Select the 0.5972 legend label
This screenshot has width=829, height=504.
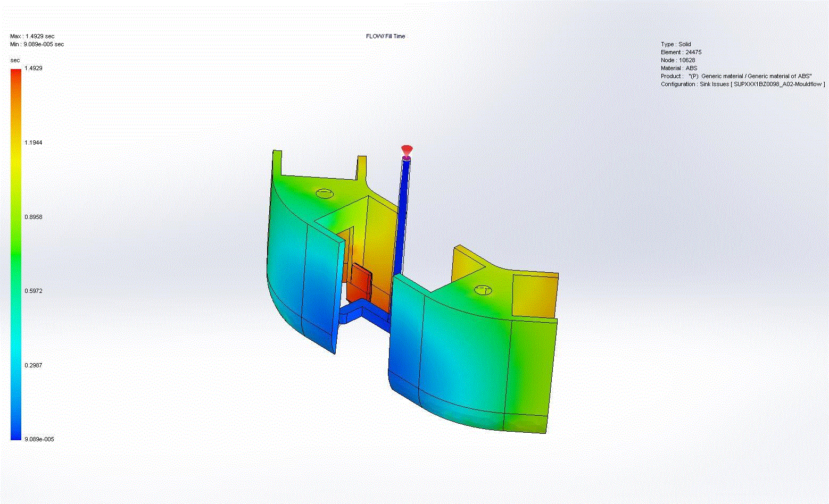(x=34, y=291)
